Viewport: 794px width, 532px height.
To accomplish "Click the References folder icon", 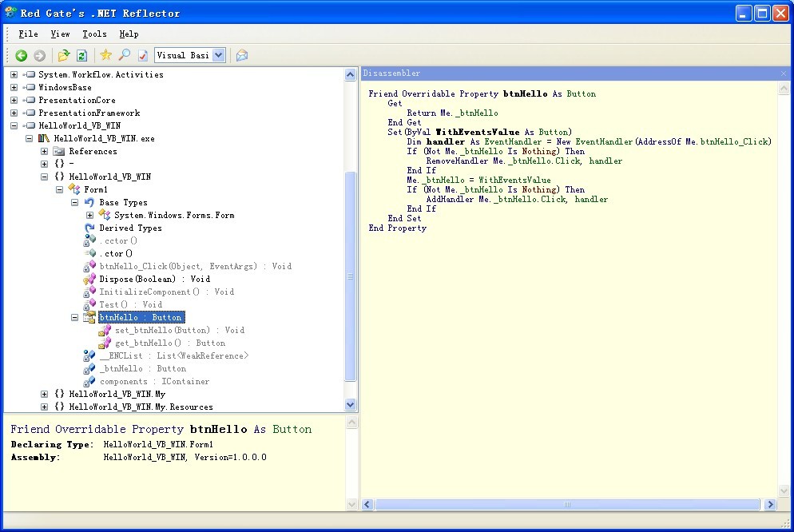I will coord(59,151).
